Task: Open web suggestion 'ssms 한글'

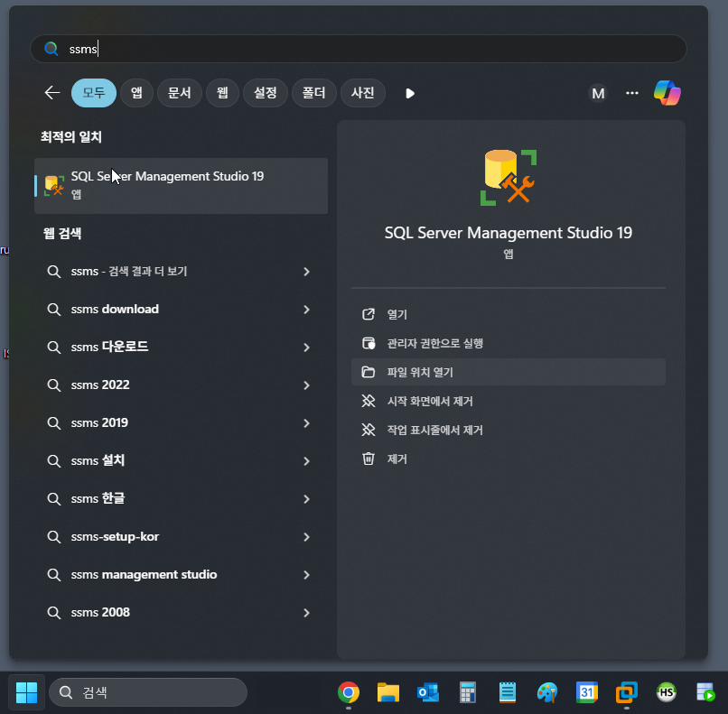Action: click(x=181, y=499)
